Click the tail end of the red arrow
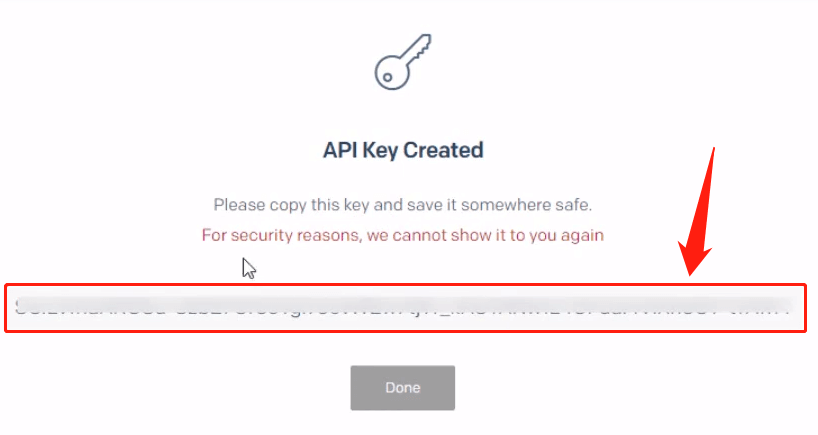Image resolution: width=818 pixels, height=435 pixels. tap(714, 150)
